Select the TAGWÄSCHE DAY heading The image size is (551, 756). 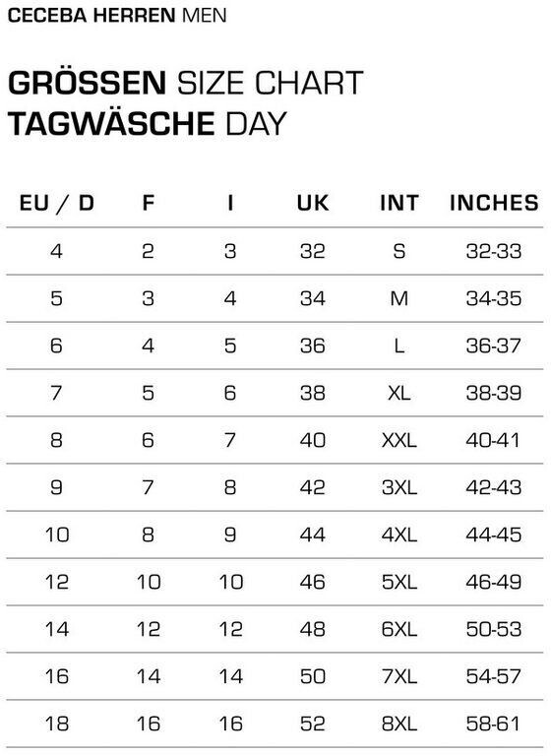coord(148,123)
